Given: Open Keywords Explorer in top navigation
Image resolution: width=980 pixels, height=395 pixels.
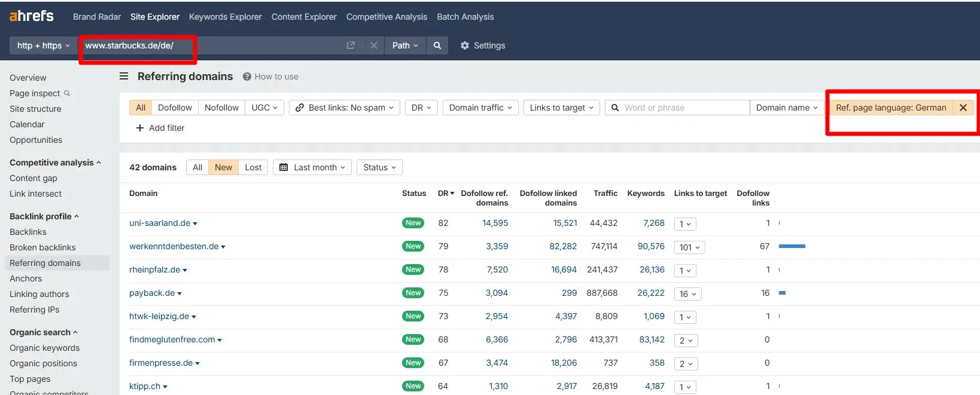Looking at the screenshot, I should coord(226,17).
